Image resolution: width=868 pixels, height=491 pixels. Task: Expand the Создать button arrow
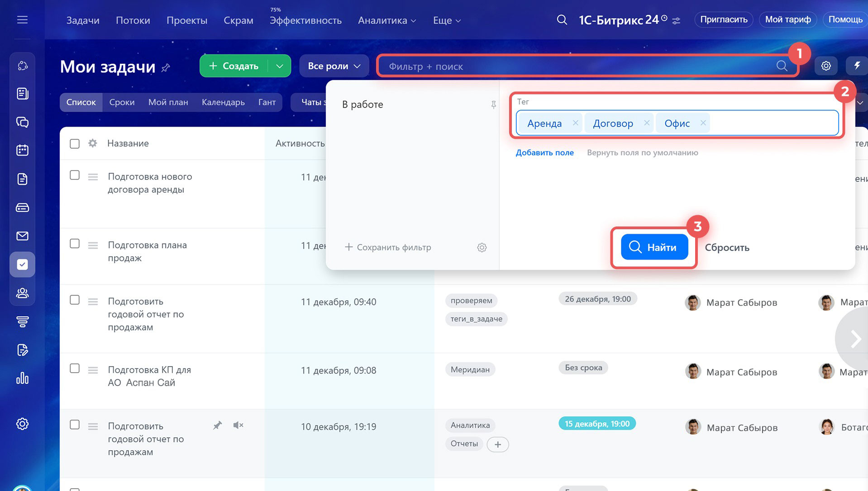pyautogui.click(x=280, y=66)
